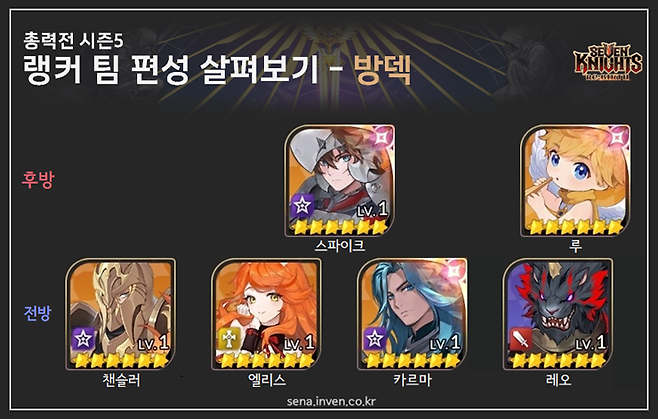
Task: Select Alice's orange-haired portrait
Action: 266,314
